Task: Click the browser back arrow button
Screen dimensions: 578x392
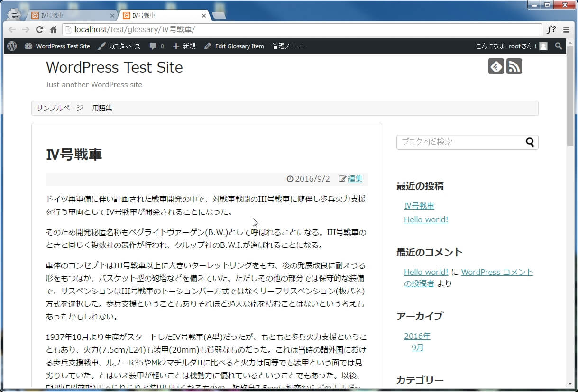Action: (x=12, y=30)
